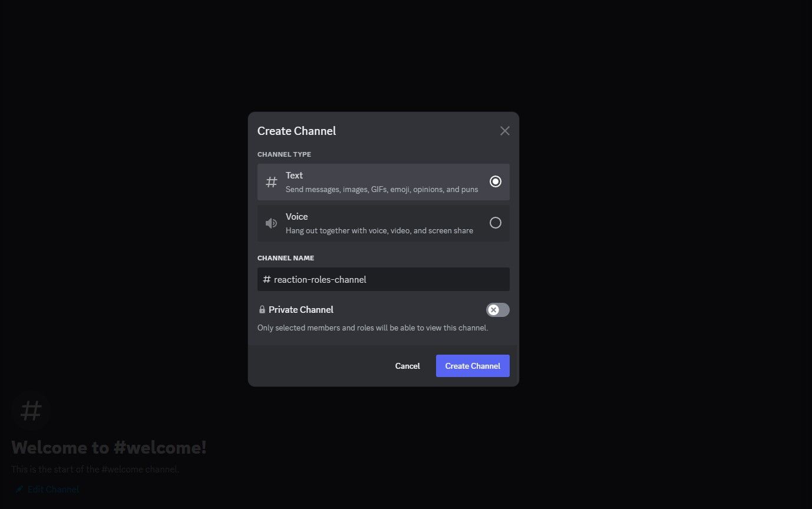The width and height of the screenshot is (812, 509).
Task: Click the hashtag inside the channel name field
Action: point(266,279)
